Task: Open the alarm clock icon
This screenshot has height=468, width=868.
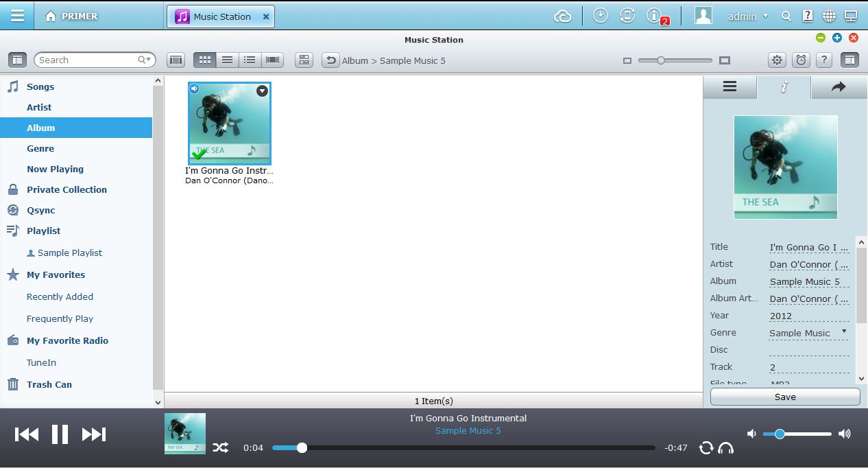Action: 800,60
